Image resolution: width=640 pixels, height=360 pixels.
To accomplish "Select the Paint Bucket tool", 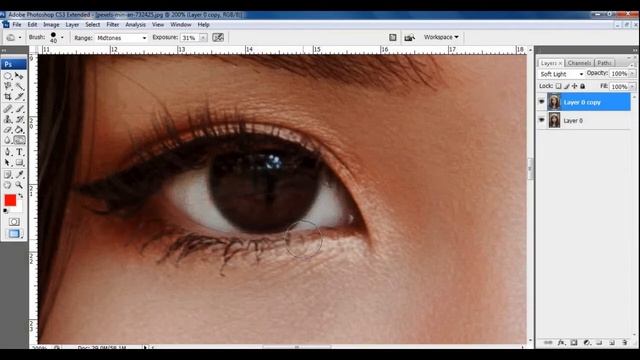I will (x=19, y=130).
